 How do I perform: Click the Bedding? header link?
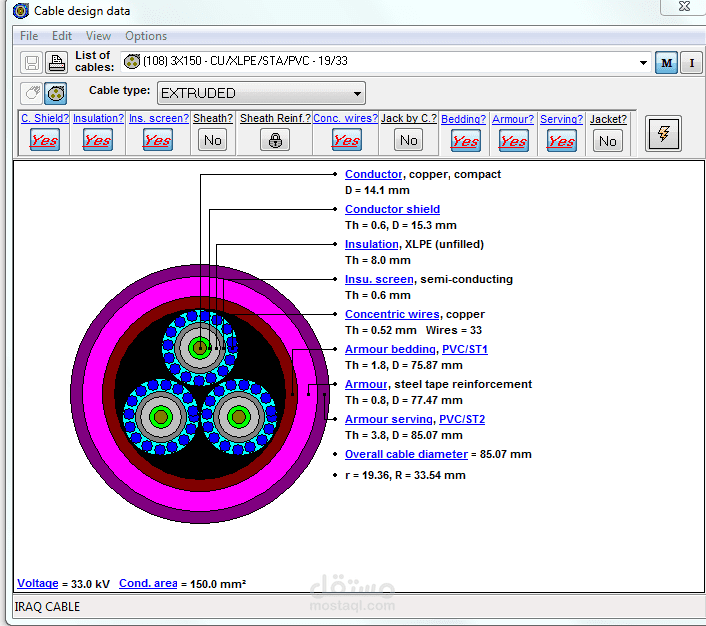463,119
